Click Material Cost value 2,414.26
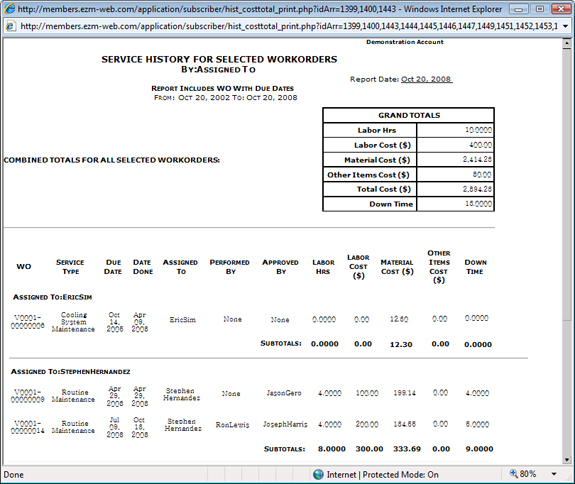Viewport: 575px width, 484px height. click(x=477, y=160)
